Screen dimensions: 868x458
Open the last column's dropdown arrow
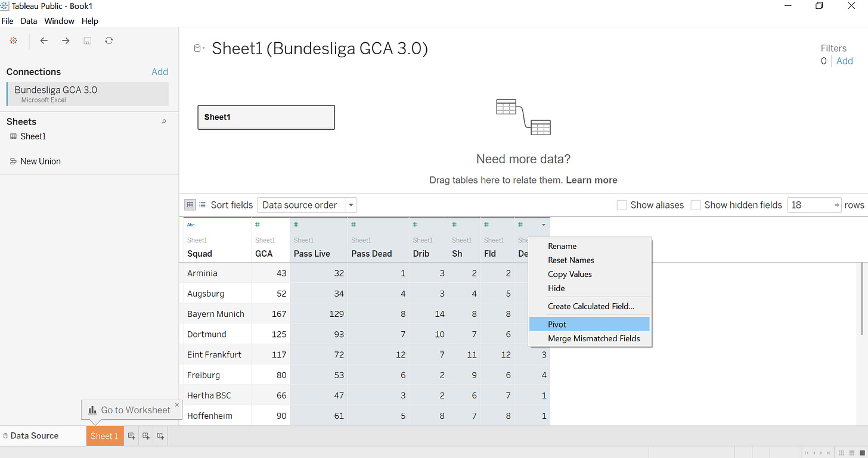(543, 225)
